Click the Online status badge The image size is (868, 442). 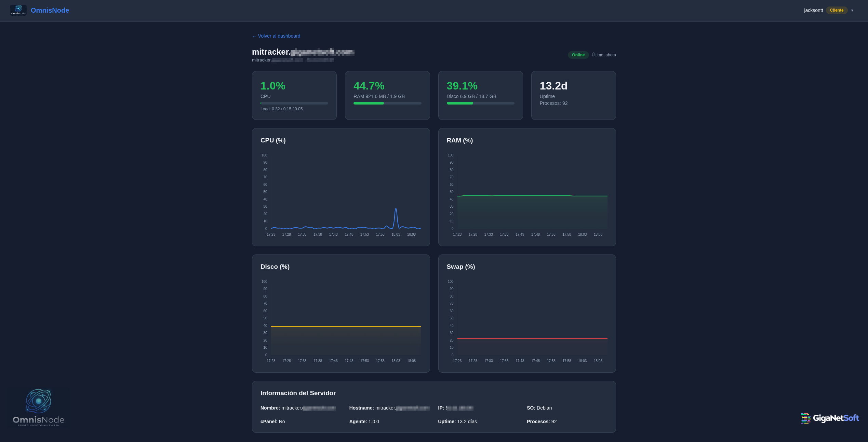(x=578, y=55)
